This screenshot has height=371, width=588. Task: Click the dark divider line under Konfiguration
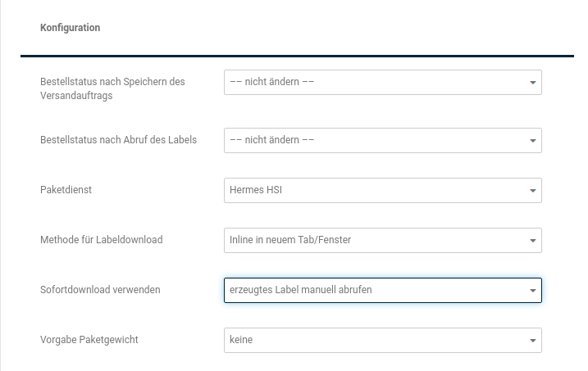click(x=297, y=56)
